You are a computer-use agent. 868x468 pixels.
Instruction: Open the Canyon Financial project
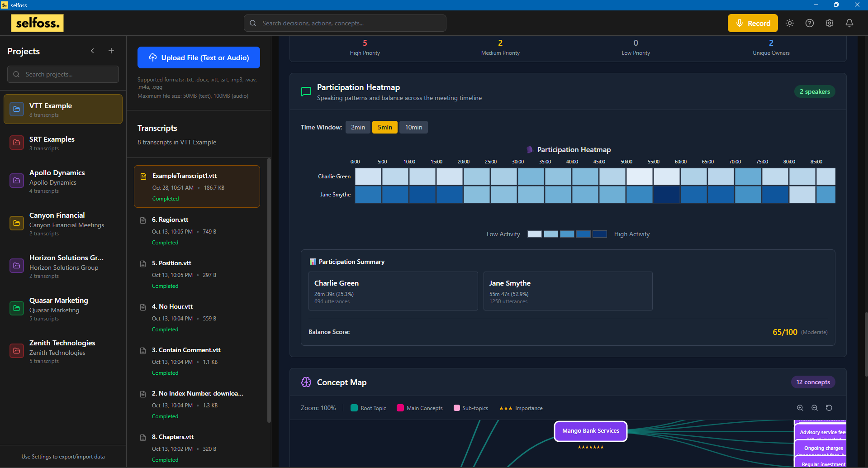pyautogui.click(x=63, y=224)
